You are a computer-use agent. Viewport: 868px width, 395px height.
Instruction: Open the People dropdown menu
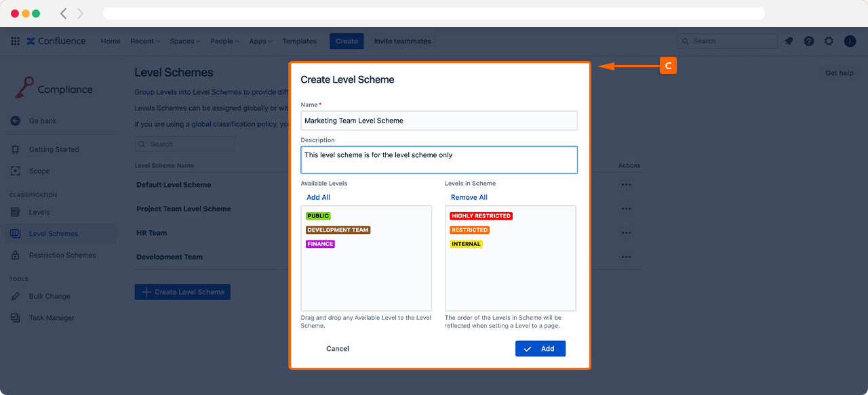click(224, 41)
